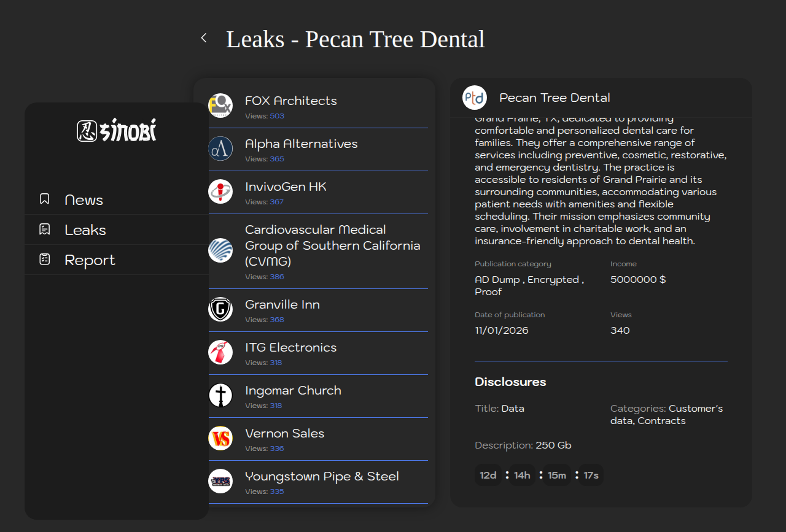The width and height of the screenshot is (786, 532).
Task: Click the Pecan Tree Dental ptd logo
Action: click(475, 98)
